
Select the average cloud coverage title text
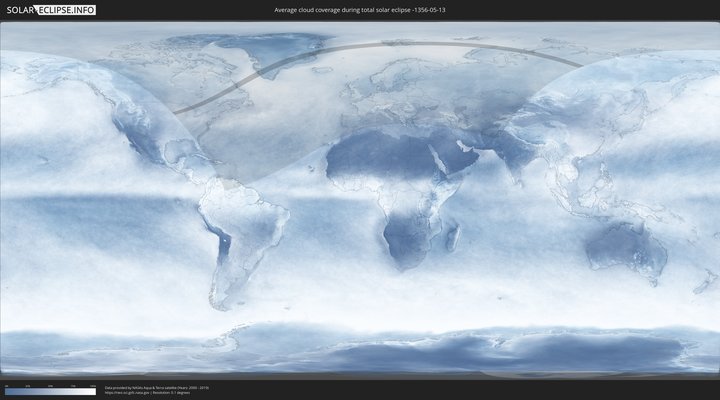coord(361,10)
